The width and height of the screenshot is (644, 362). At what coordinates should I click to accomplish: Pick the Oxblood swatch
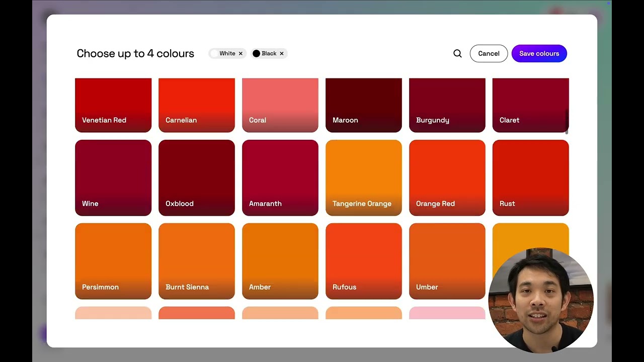(x=197, y=178)
